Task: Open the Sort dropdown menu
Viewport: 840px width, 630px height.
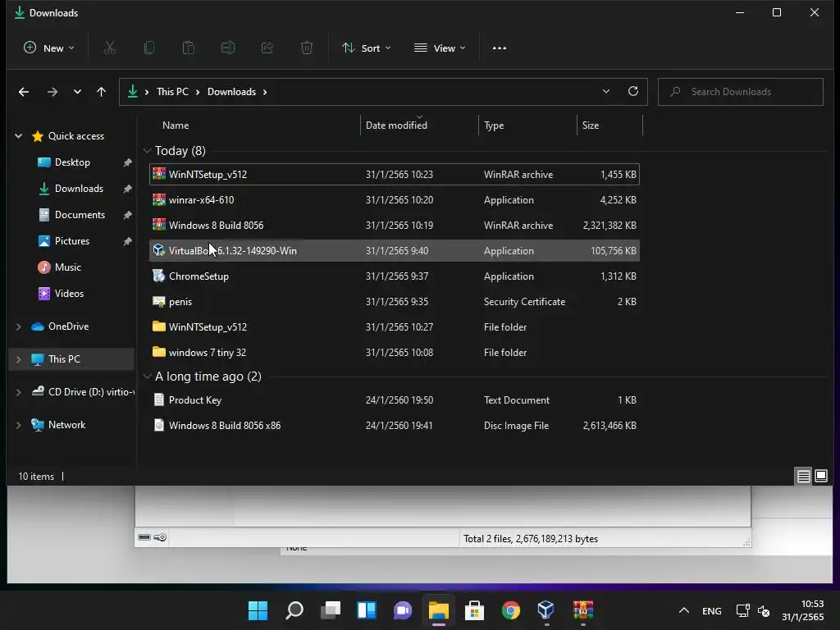Action: pos(367,48)
